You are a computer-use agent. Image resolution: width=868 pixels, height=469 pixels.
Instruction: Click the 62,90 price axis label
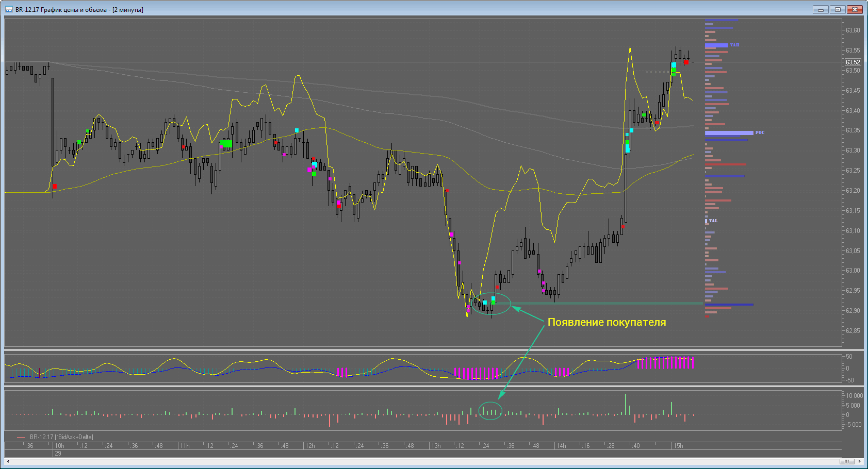tap(853, 311)
